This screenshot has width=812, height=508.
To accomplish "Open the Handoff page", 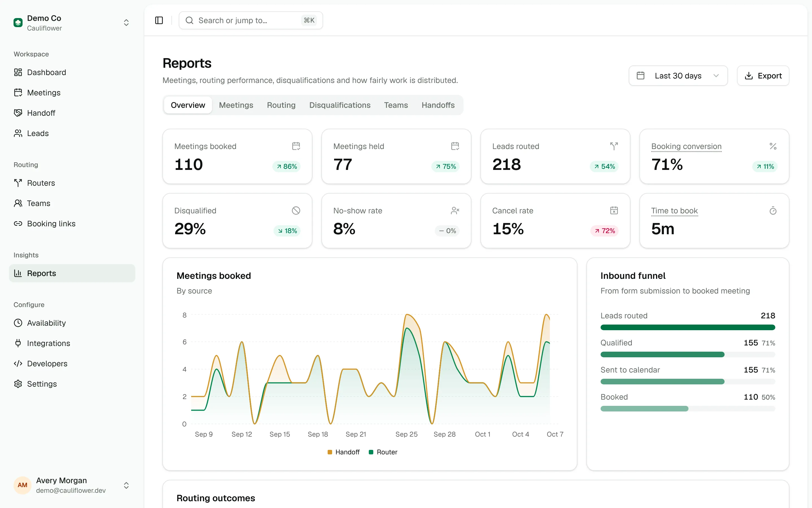I will tap(72, 113).
